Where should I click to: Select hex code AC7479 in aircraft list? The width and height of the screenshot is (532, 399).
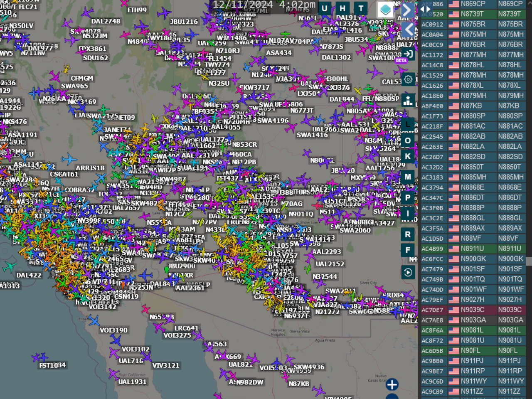tap(432, 269)
